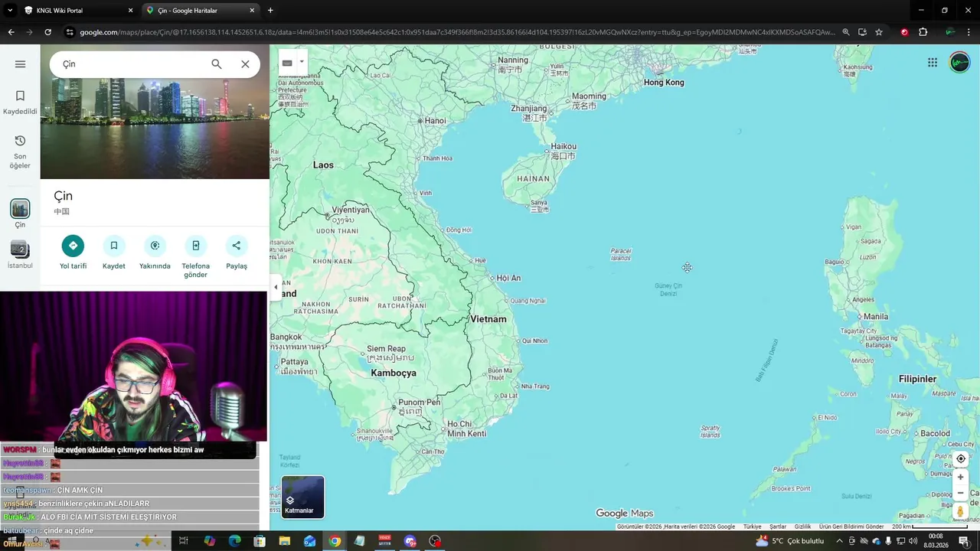This screenshot has width=980, height=551.
Task: Open the map toolbar dropdown arrow at top
Action: click(302, 62)
